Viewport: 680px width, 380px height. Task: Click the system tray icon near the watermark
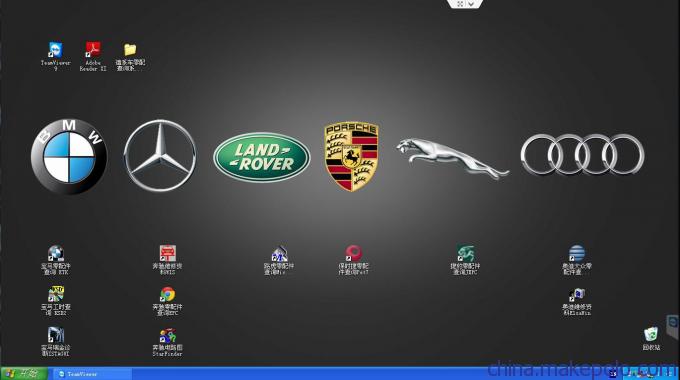pos(613,373)
